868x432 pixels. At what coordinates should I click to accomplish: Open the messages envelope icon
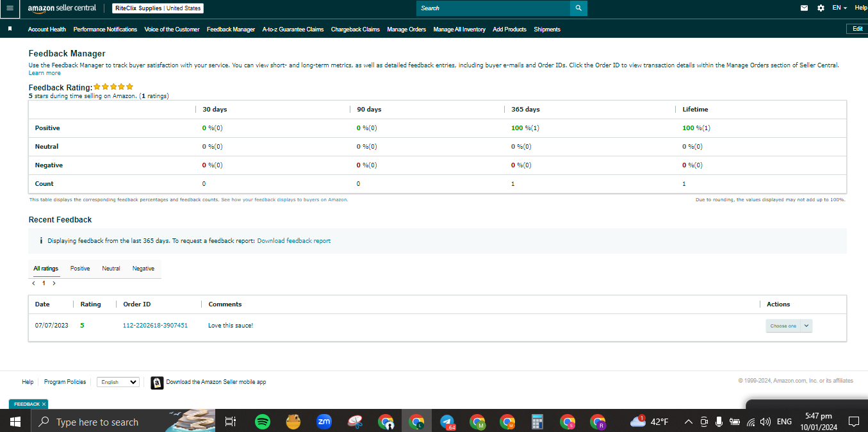(x=805, y=8)
